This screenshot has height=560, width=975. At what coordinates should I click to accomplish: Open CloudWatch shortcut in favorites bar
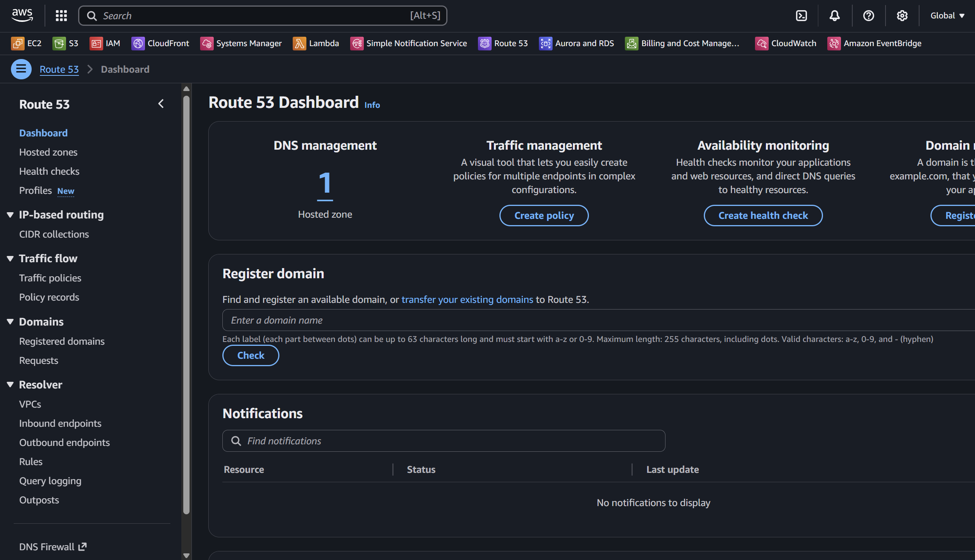pos(786,43)
